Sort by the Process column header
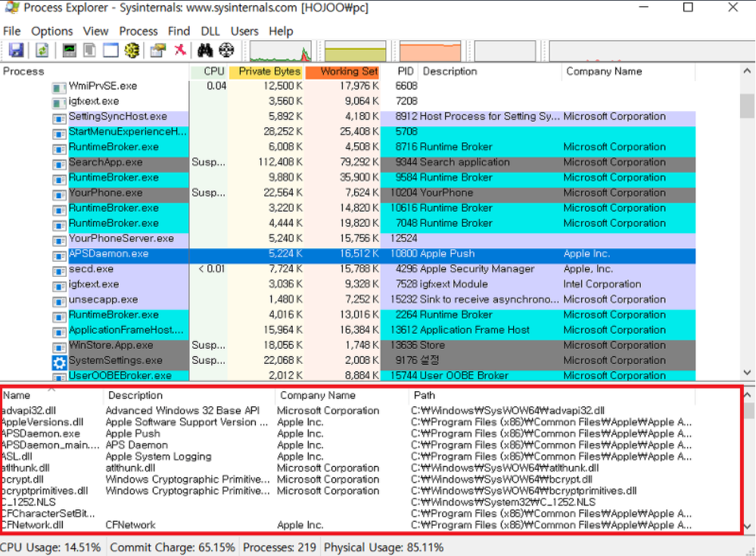This screenshot has width=756, height=556. (x=95, y=71)
